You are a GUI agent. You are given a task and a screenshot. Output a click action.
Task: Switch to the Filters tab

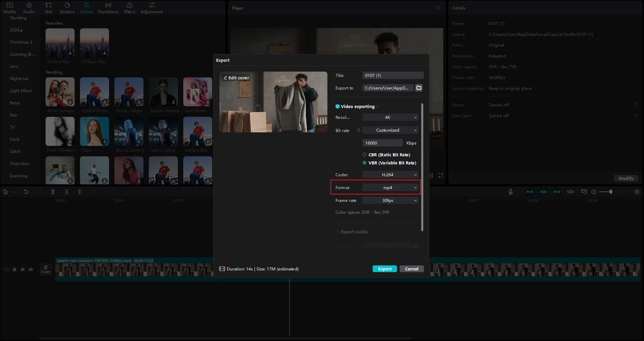coord(129,8)
